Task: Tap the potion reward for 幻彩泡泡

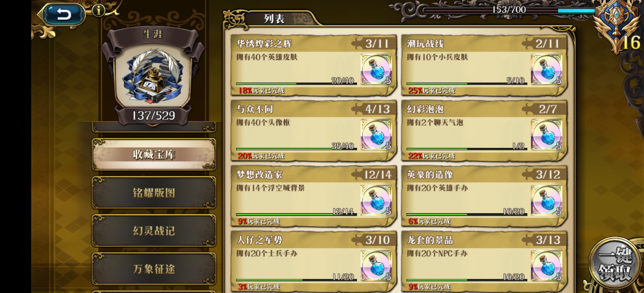Action: pos(546,135)
